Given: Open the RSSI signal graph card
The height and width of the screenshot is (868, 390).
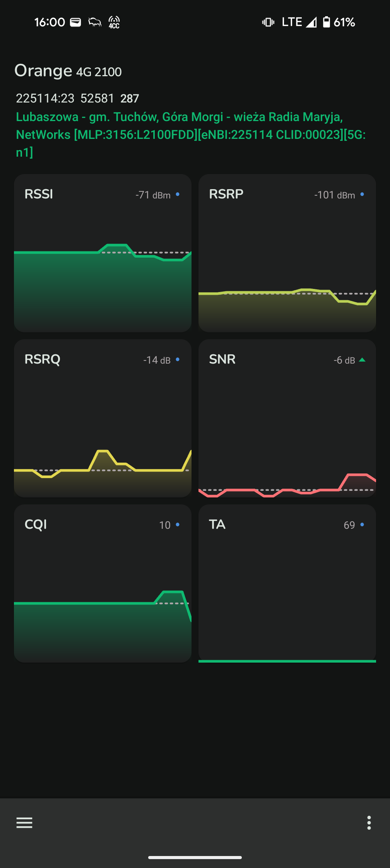Looking at the screenshot, I should (103, 253).
